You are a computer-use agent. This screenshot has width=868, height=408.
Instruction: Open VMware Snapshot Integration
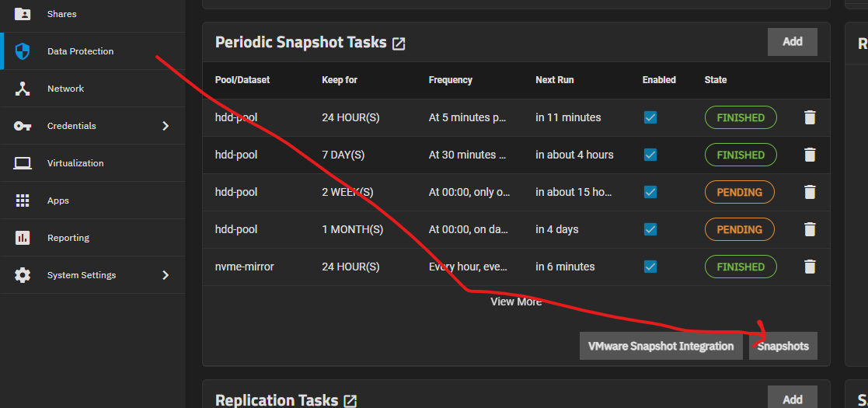661,346
